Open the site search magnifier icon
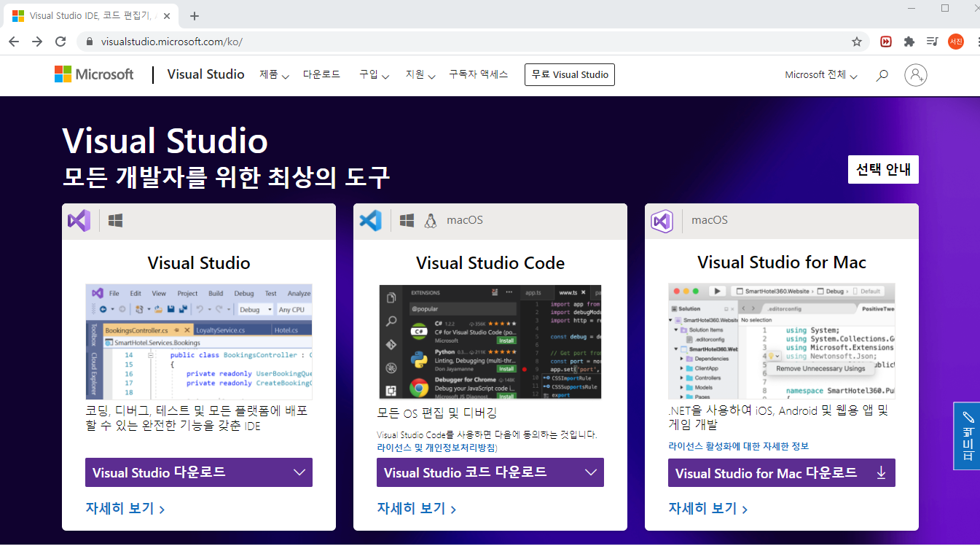Image resolution: width=980 pixels, height=546 pixels. pos(882,75)
